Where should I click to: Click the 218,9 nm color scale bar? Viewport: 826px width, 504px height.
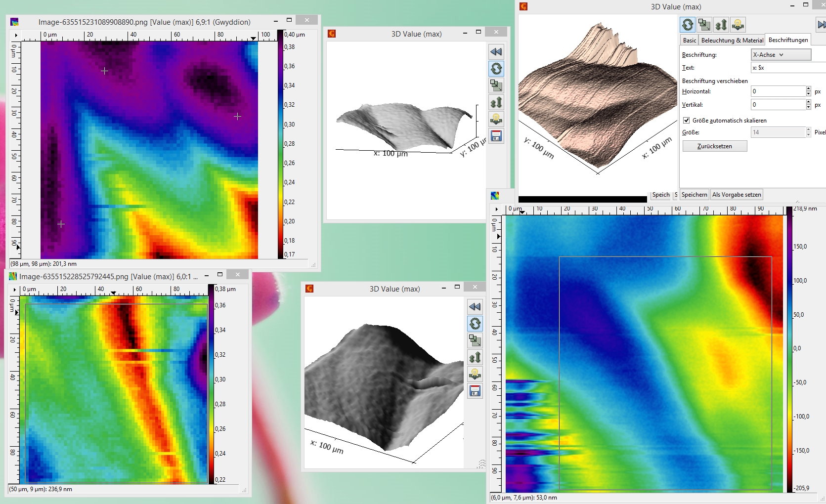click(x=789, y=349)
